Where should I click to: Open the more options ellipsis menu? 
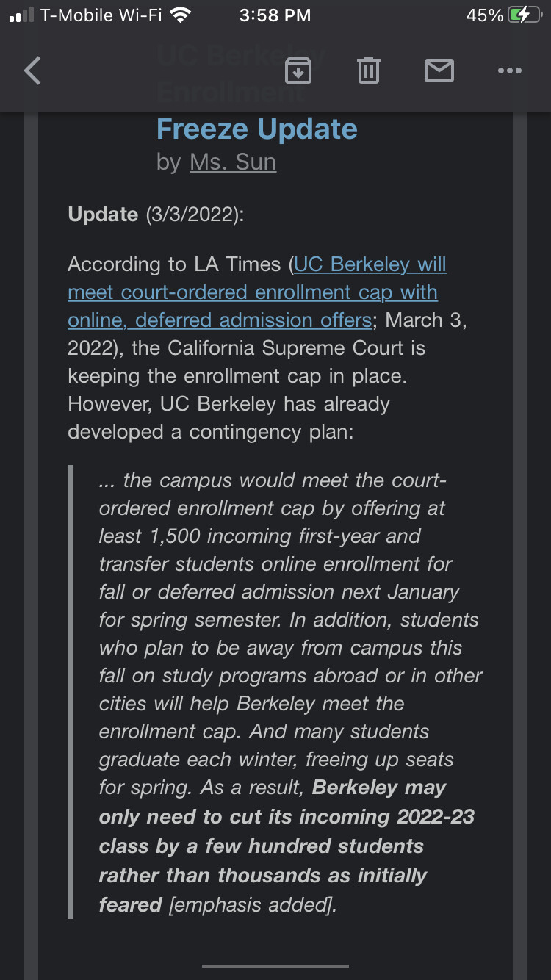509,71
